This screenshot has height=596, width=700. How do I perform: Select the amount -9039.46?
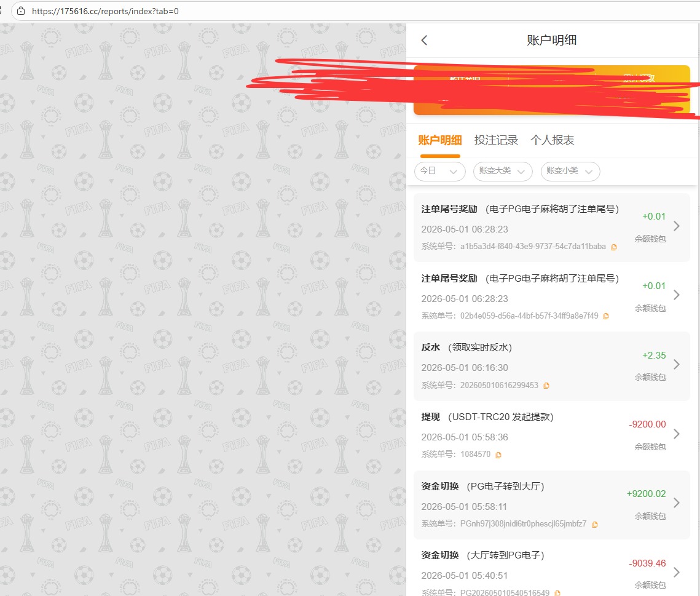(x=647, y=563)
